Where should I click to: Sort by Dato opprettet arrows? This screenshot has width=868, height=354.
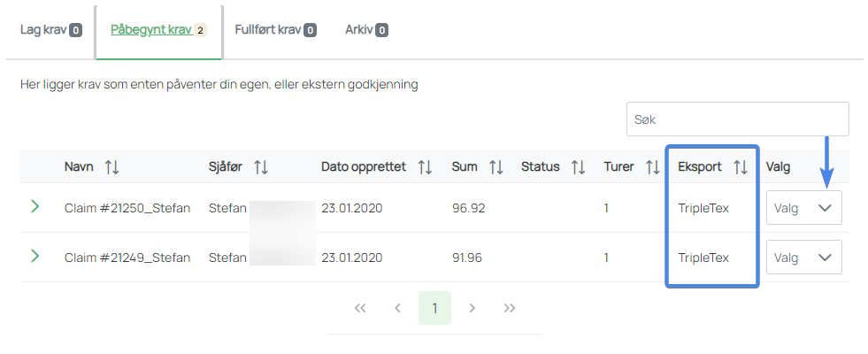coord(425,166)
